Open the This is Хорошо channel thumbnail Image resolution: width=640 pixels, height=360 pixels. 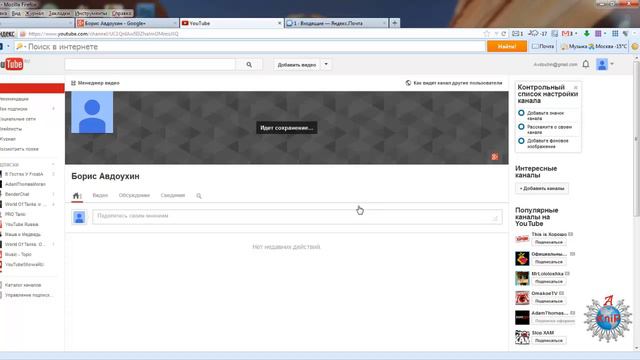click(522, 239)
